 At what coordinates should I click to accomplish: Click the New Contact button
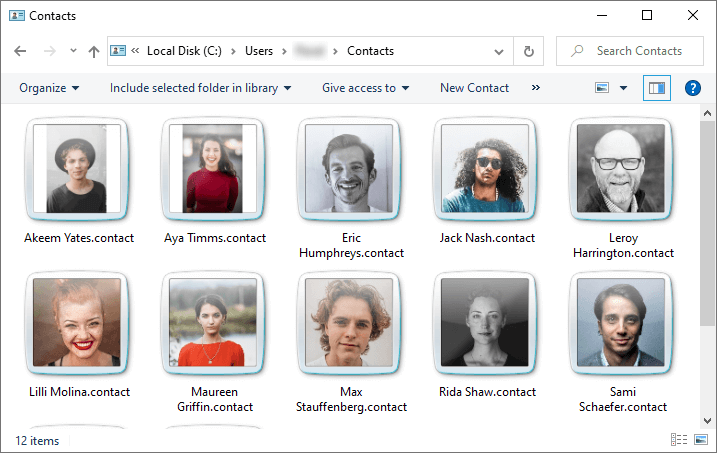[474, 88]
